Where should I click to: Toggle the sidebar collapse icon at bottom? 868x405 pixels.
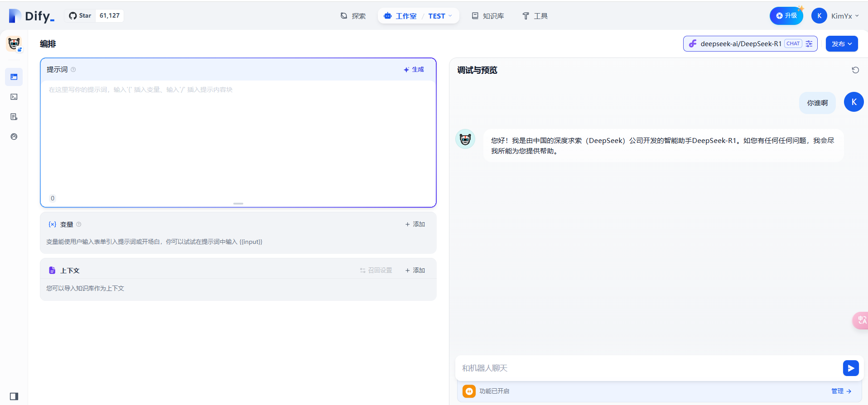14,396
